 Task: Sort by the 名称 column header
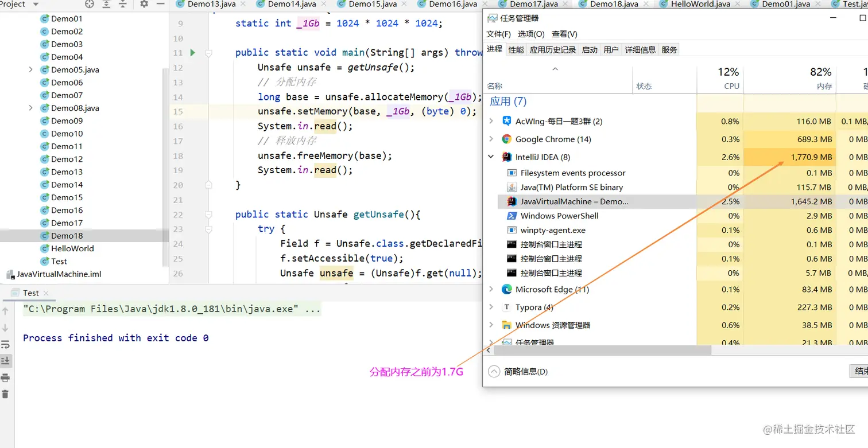tap(558, 79)
